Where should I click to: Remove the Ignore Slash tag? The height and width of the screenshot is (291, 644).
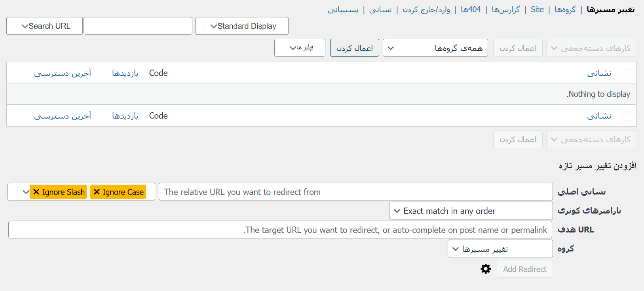click(x=36, y=192)
